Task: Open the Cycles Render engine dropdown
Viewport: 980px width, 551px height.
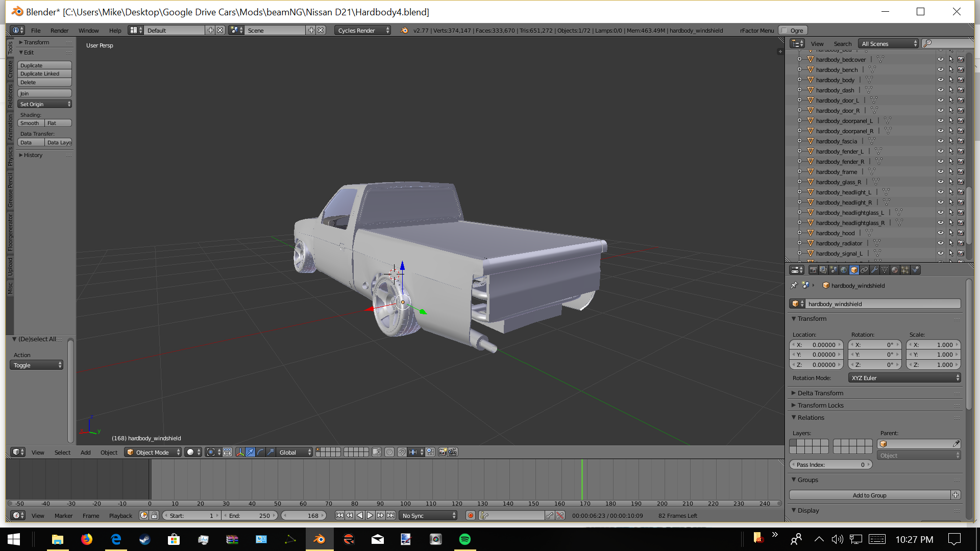Action: 363,31
